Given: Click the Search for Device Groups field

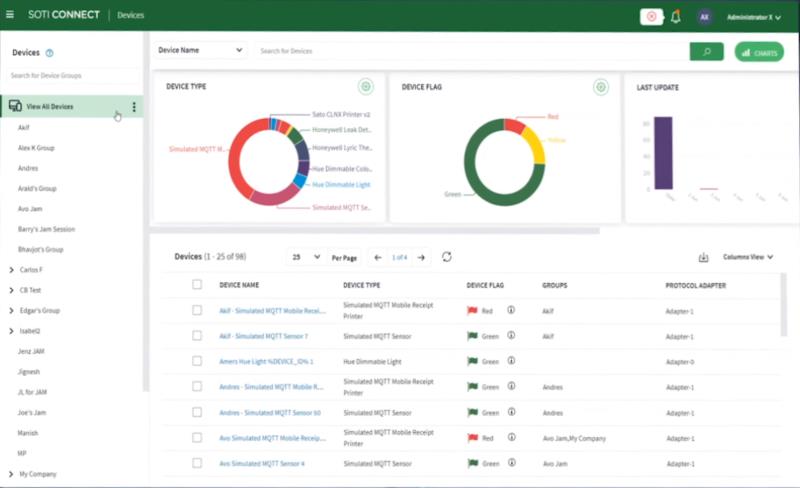Looking at the screenshot, I should 72,75.
